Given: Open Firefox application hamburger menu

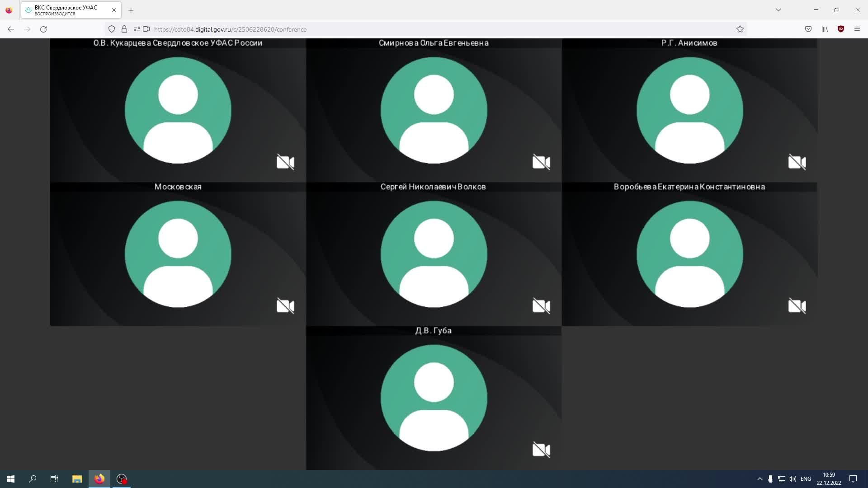Looking at the screenshot, I should [857, 29].
